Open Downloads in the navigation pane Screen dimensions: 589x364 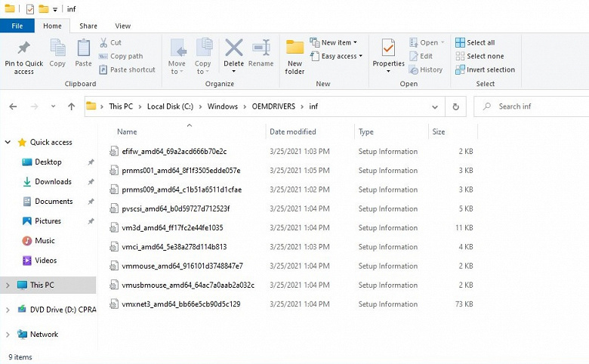(x=53, y=181)
